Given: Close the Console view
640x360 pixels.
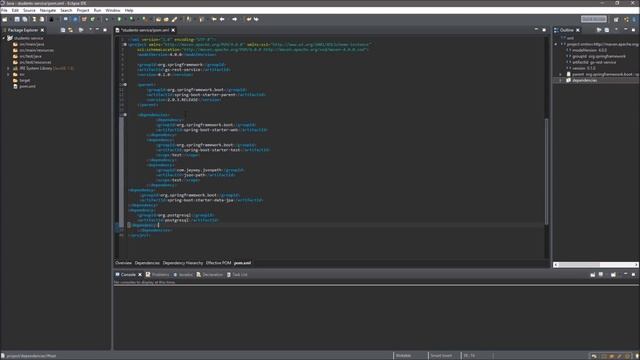Looking at the screenshot, I should coord(140,275).
